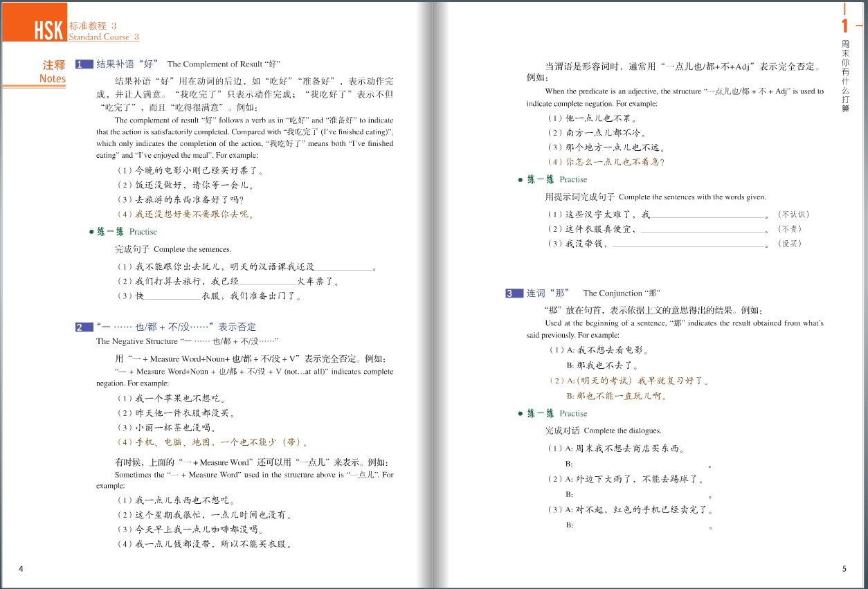Click the blue section number 1 badge
Image resolution: width=868 pixels, height=589 pixels.
[84, 64]
